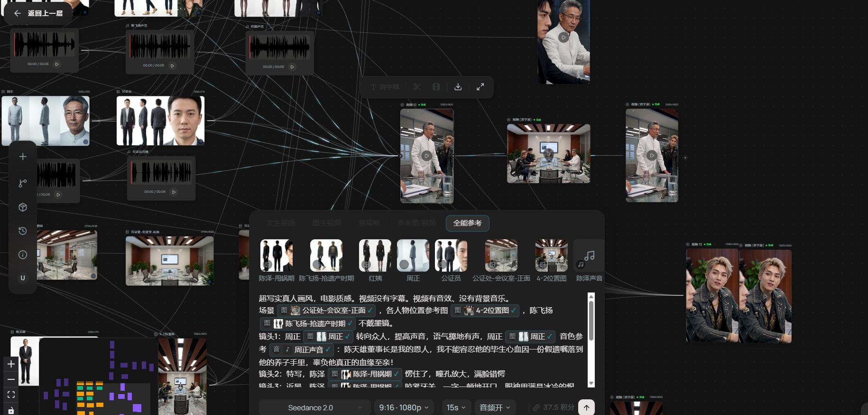Click the 陈飞扬-抢遗产时期 reference thumbnail
Image resolution: width=868 pixels, height=415 pixels.
click(326, 255)
